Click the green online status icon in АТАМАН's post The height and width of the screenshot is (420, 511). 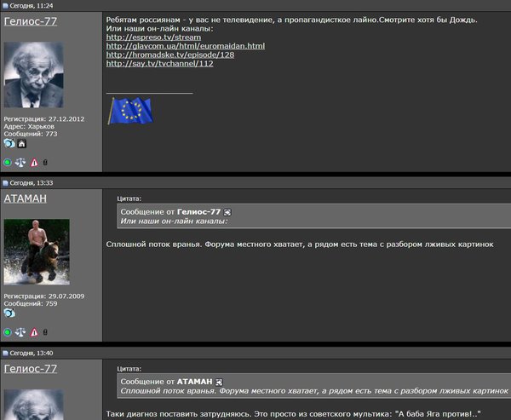[x=8, y=332]
